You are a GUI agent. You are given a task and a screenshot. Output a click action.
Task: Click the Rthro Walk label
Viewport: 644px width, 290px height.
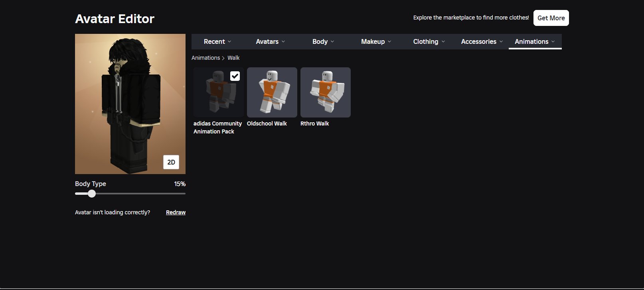pos(315,123)
